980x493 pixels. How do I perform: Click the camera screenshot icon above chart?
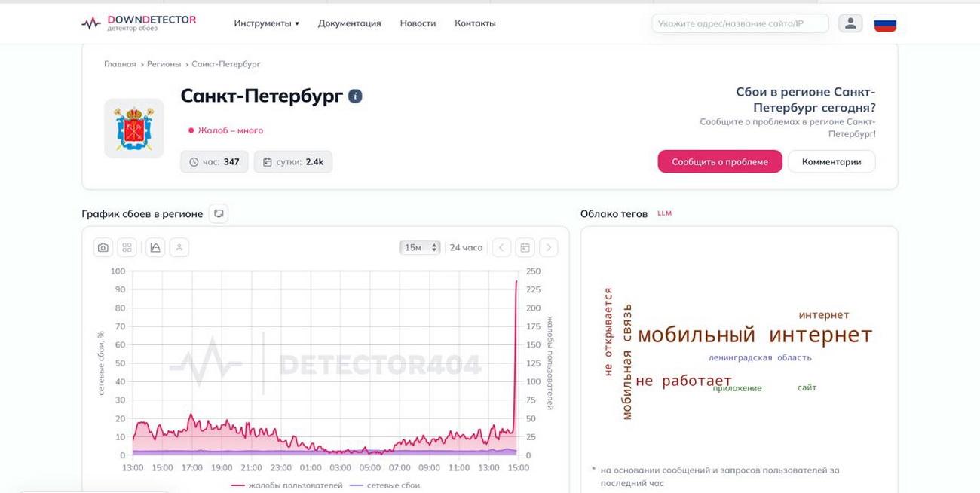point(103,247)
